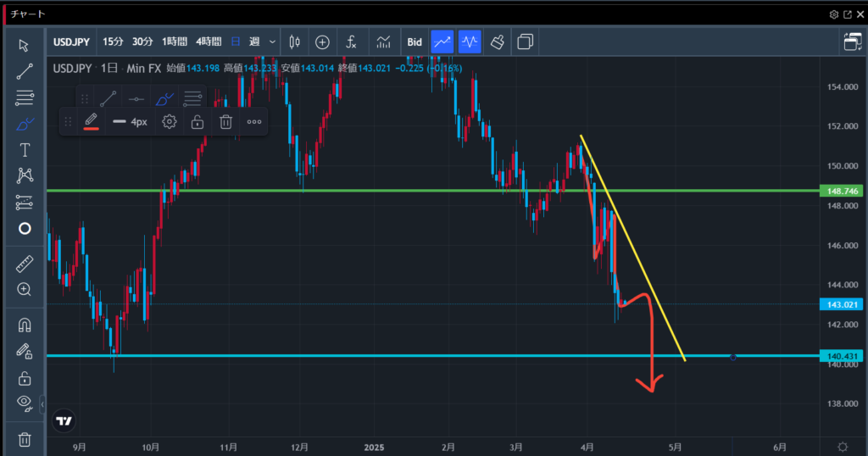Click the eraser brush toolbar icon
This screenshot has width=868, height=456.
[497, 42]
